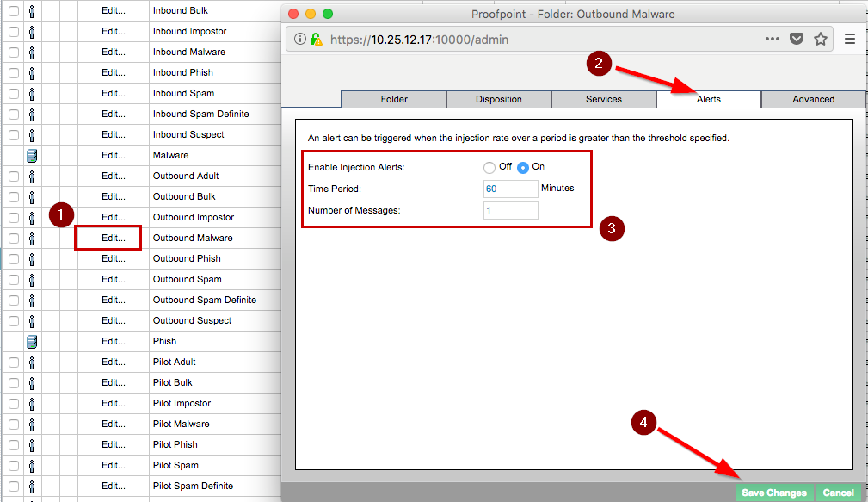Cancel the folder changes
Image resolution: width=868 pixels, height=502 pixels.
coord(838,493)
